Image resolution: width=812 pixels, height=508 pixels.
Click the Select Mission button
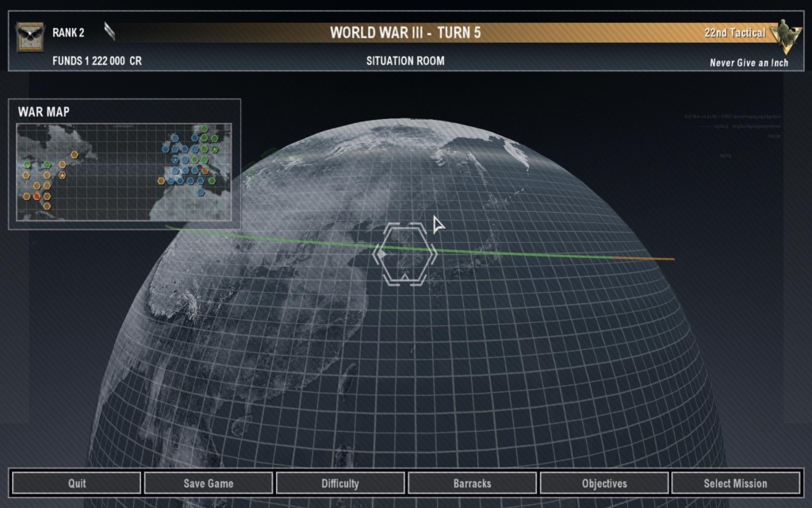[x=735, y=483]
